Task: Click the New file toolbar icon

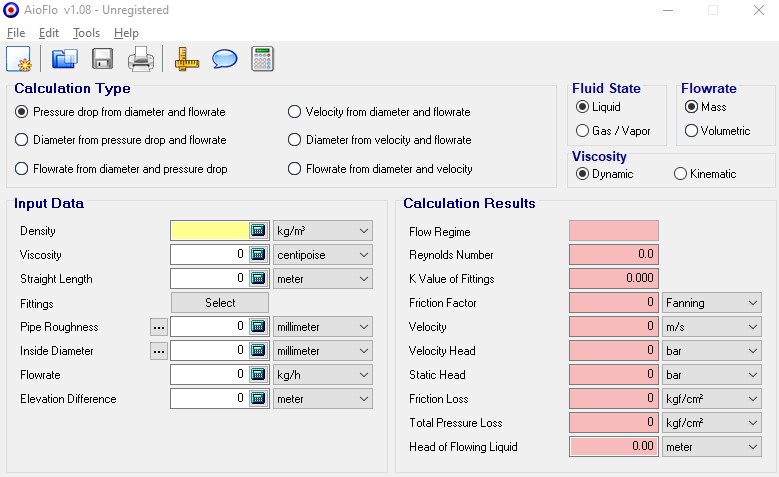Action: 20,60
